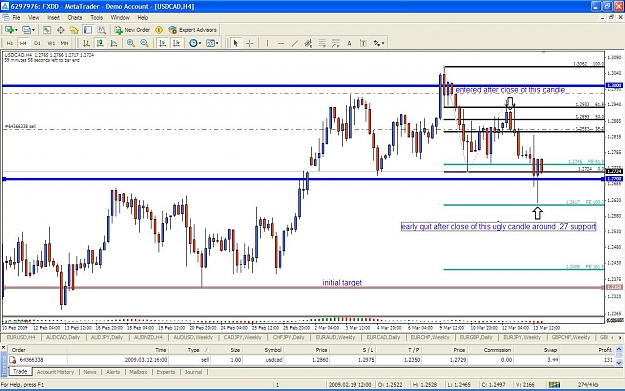Open the Navigator star-folder icon
The image size is (625, 391).
click(x=74, y=30)
